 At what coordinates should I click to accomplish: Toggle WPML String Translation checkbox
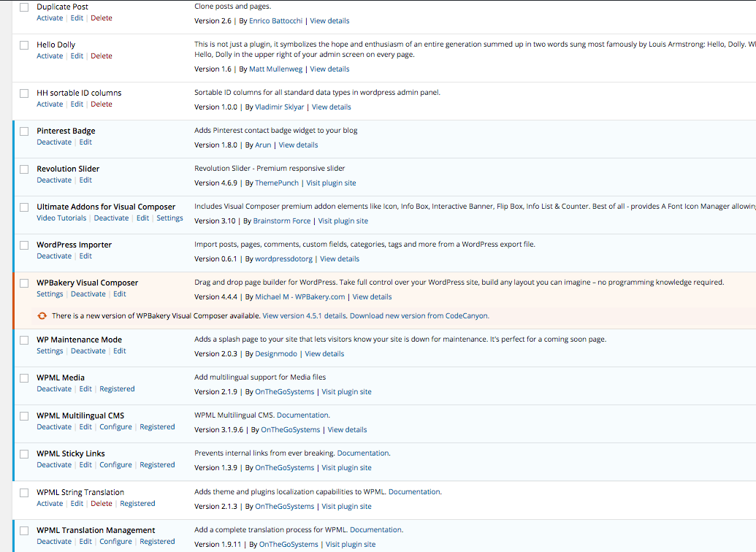pos(24,493)
